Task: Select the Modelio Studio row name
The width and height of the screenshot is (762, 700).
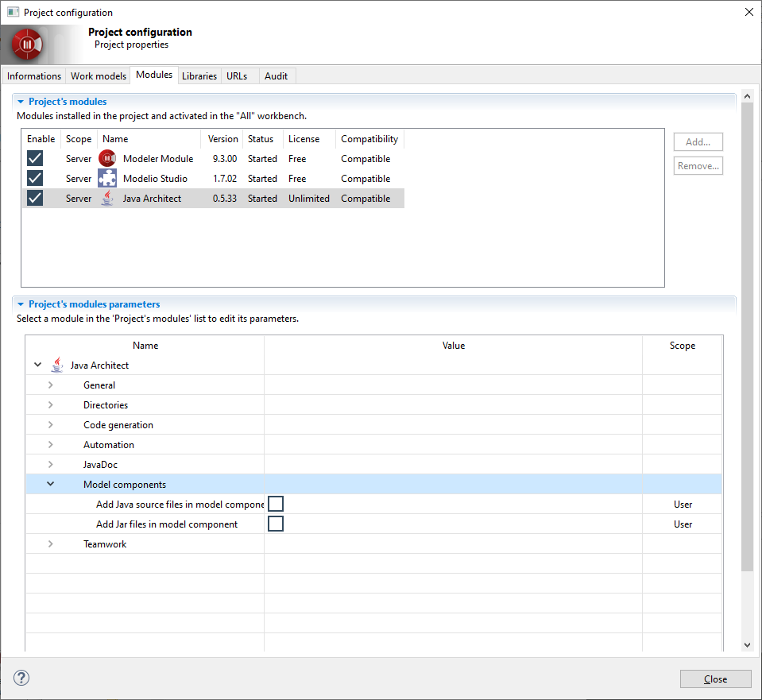Action: (155, 179)
